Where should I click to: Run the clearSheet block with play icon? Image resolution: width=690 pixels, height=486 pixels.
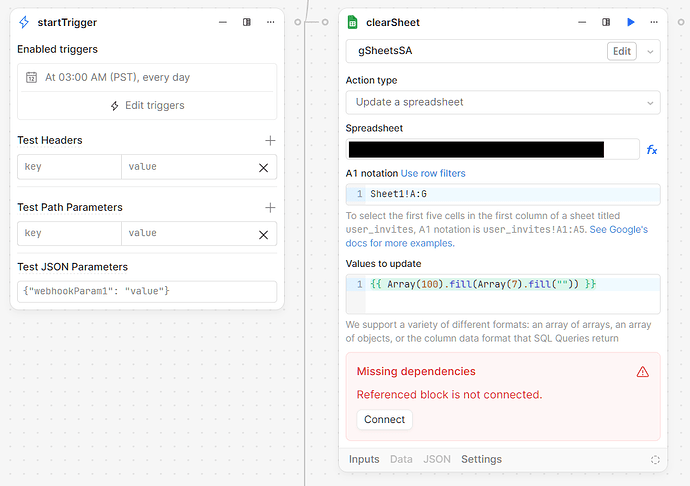[x=630, y=22]
